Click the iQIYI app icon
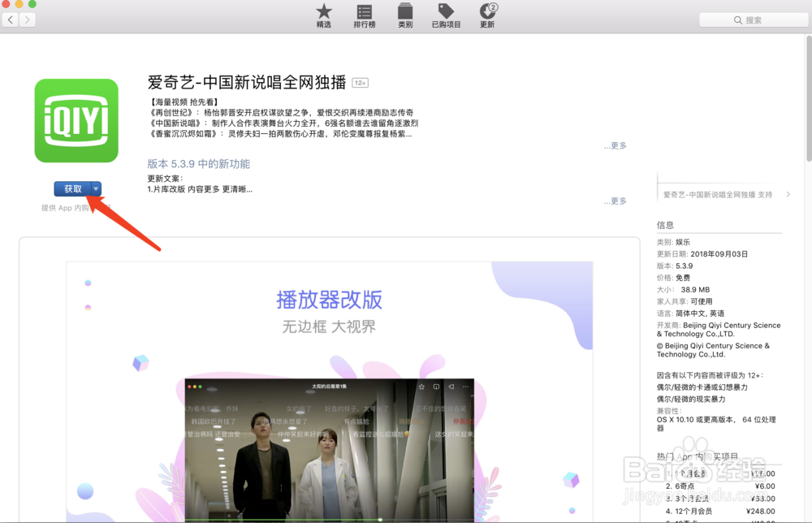812x523 pixels. (76, 121)
